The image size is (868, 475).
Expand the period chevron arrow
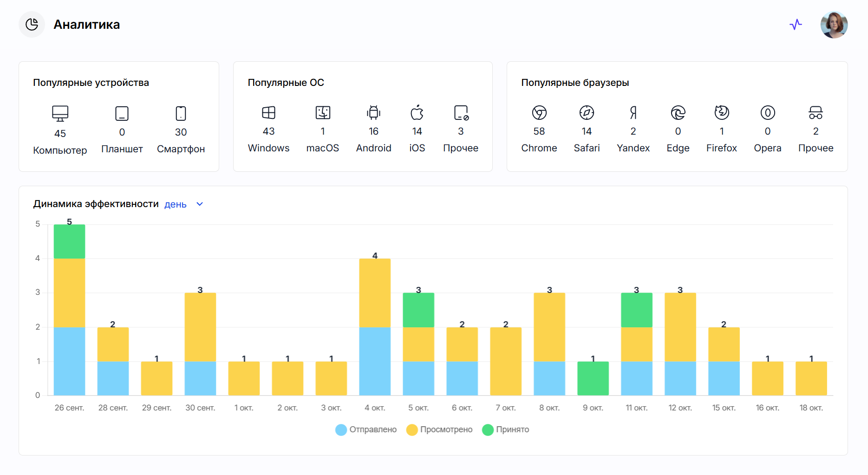200,204
